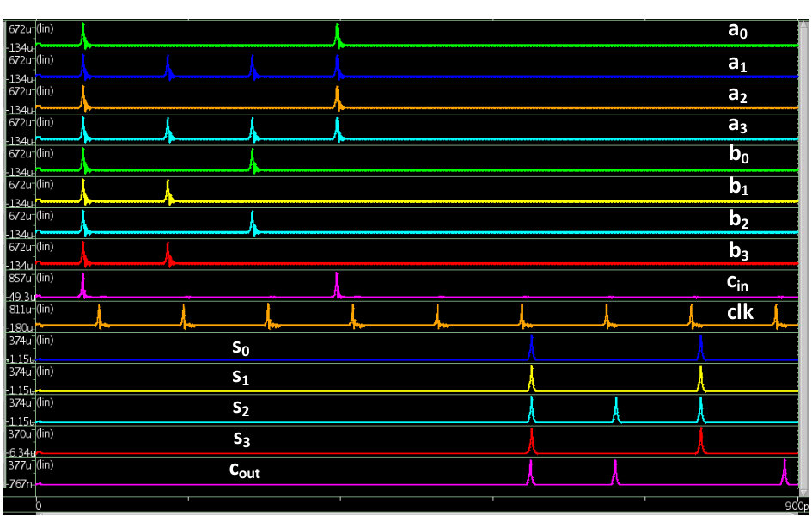The image size is (812, 516).
Task: Click the -180u axis minimum value
Action: click(21, 328)
